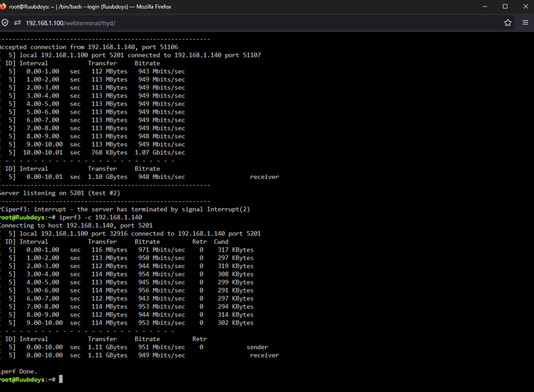Close the Firefox window
The height and width of the screenshot is (392, 534).
[x=525, y=6]
